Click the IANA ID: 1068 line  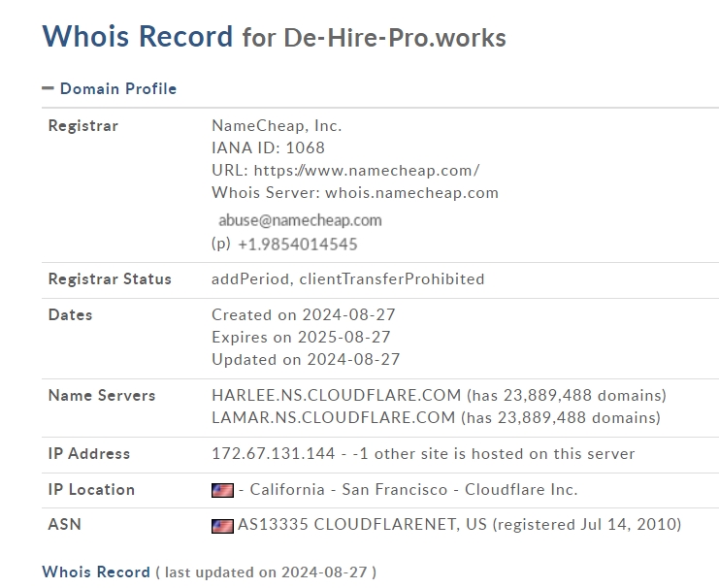tap(268, 148)
